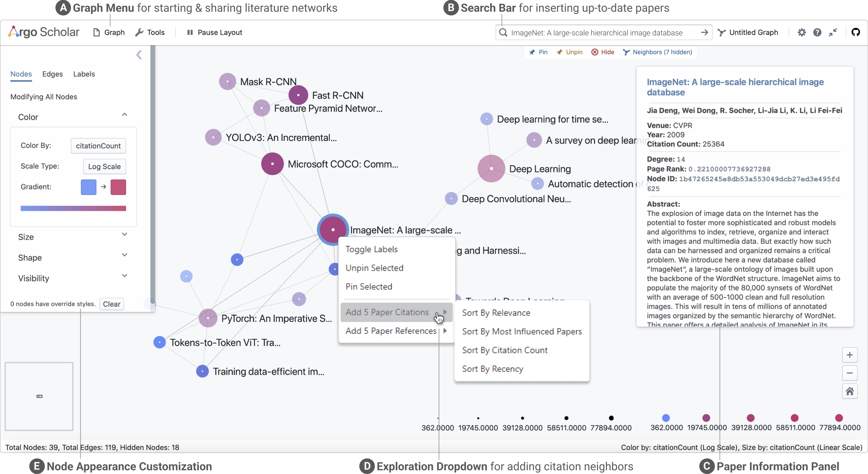
Task: Select the Tokens-to-Token ViT node
Action: point(159,342)
